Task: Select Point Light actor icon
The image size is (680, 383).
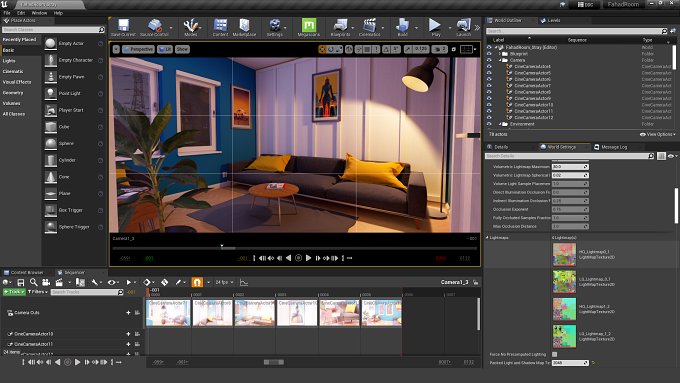Action: pyautogui.click(x=51, y=93)
